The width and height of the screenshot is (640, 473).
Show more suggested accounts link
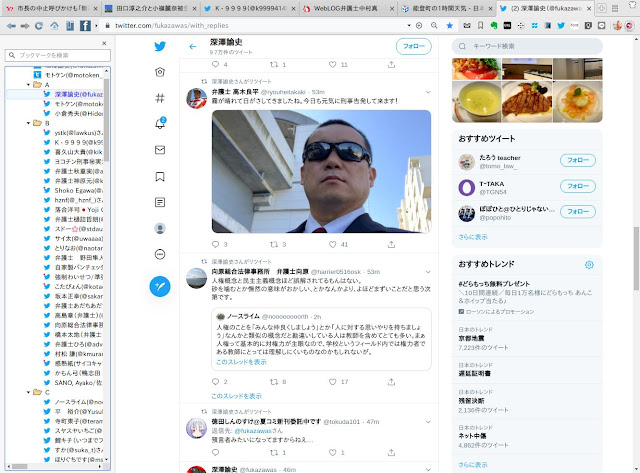[x=473, y=237]
